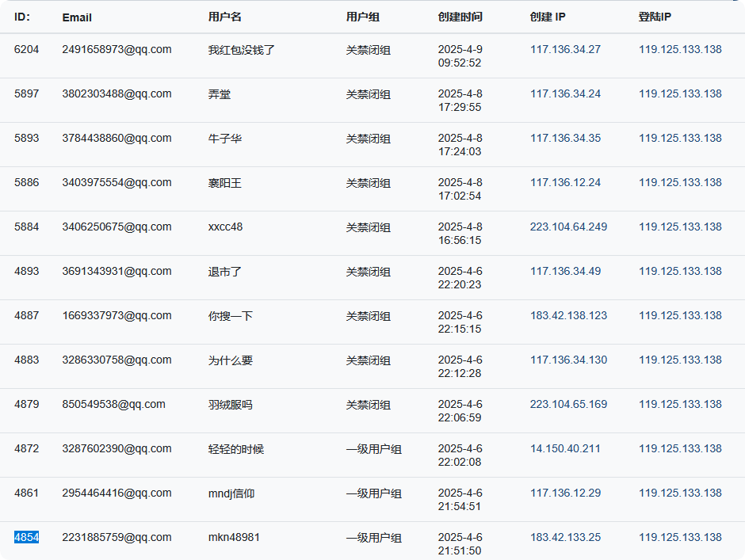
Task: Click username 轻轻的时候
Action: [236, 449]
